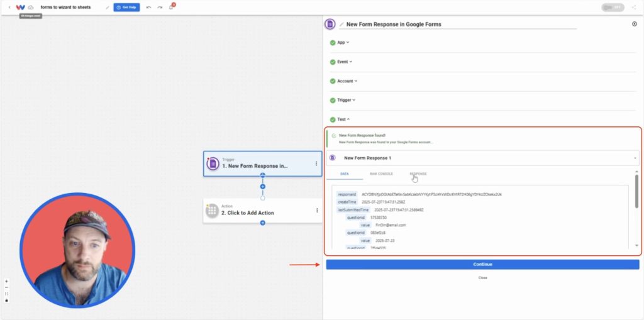The width and height of the screenshot is (644, 320).
Task: Open the Wizard logo home icon
Action: tap(21, 8)
